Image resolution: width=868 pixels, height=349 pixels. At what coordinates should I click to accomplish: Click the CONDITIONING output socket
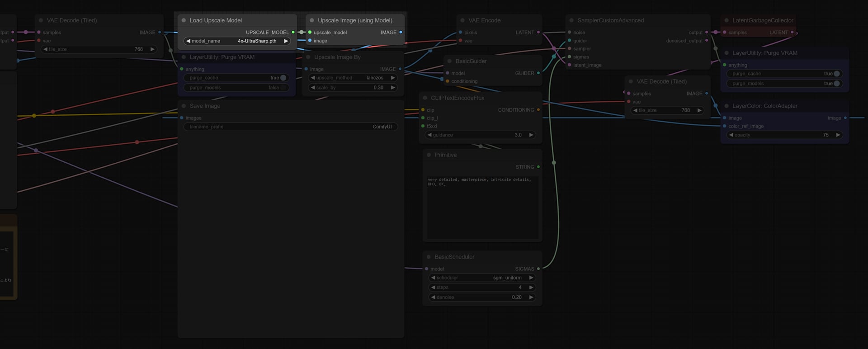coord(538,109)
